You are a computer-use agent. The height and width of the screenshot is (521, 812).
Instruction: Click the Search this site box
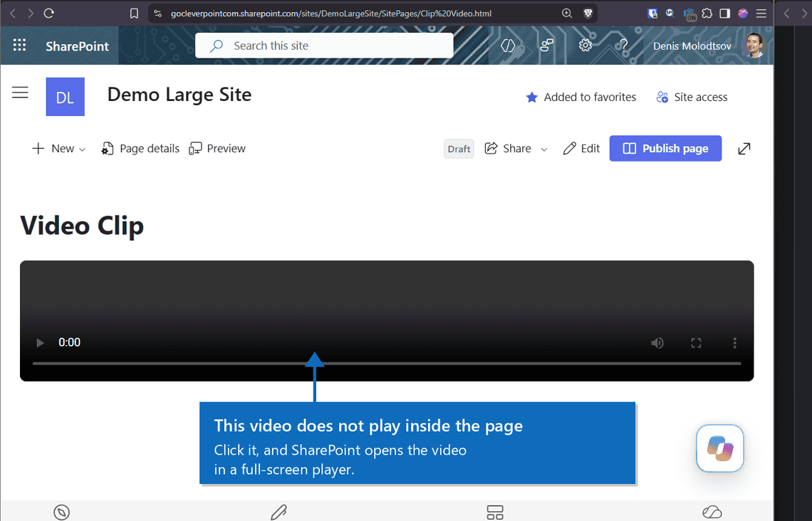324,46
